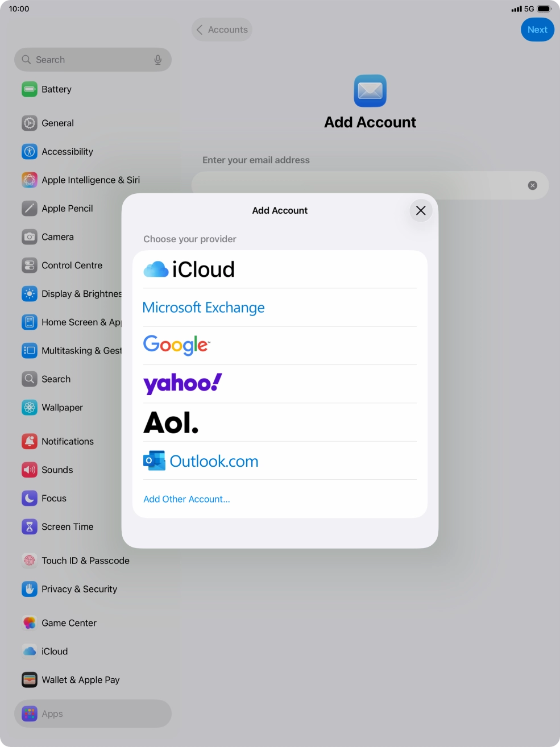
Task: Open Touch ID & Passcode label
Action: tap(85, 561)
